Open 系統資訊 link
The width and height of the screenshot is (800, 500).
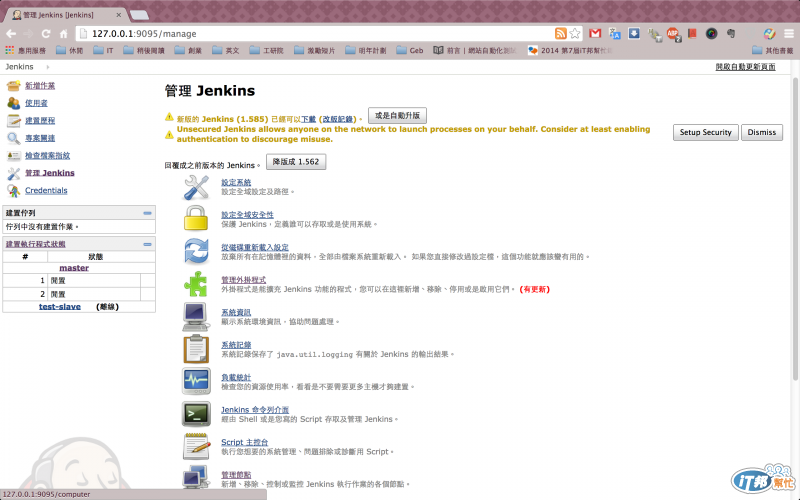tap(236, 312)
